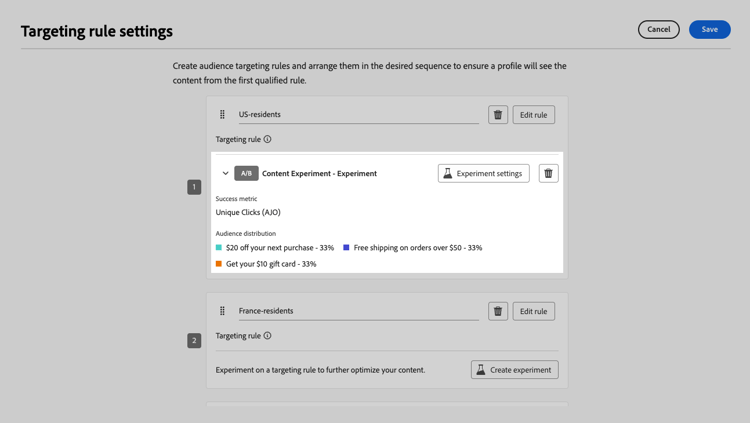The height and width of the screenshot is (423, 750).
Task: Click the US-residents rule name field
Action: pyautogui.click(x=359, y=114)
